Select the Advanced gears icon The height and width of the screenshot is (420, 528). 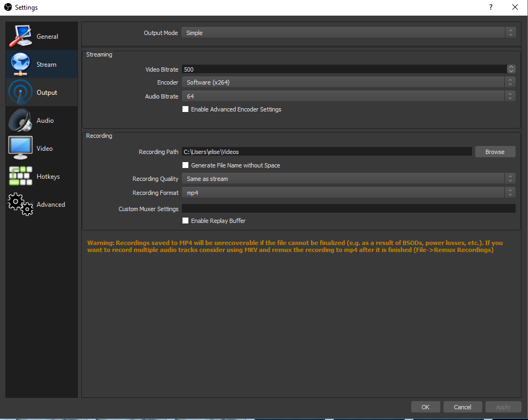(x=20, y=204)
